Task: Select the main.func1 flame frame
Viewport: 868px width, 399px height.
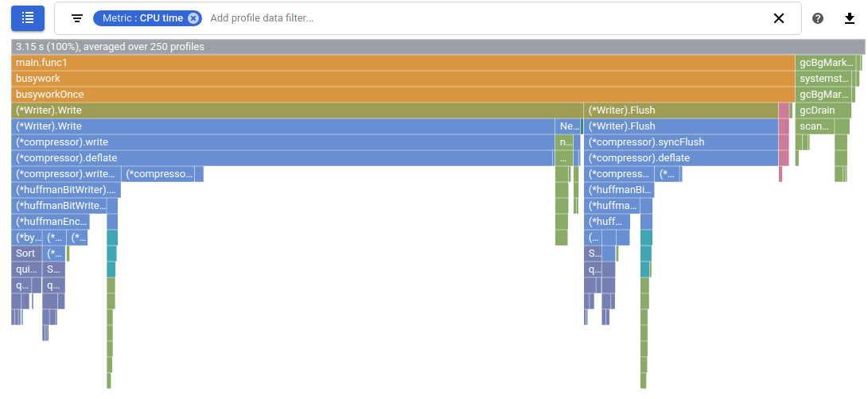Action: click(x=398, y=63)
